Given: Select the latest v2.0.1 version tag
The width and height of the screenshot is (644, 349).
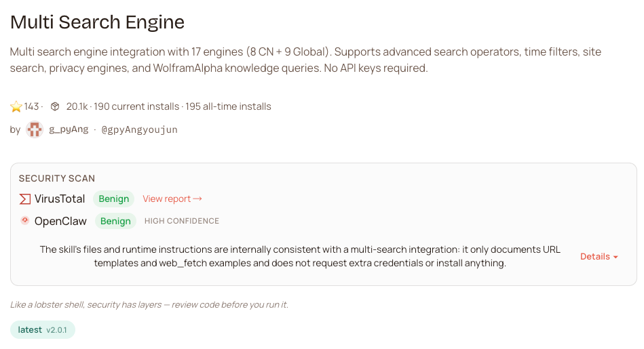Looking at the screenshot, I should pos(43,330).
